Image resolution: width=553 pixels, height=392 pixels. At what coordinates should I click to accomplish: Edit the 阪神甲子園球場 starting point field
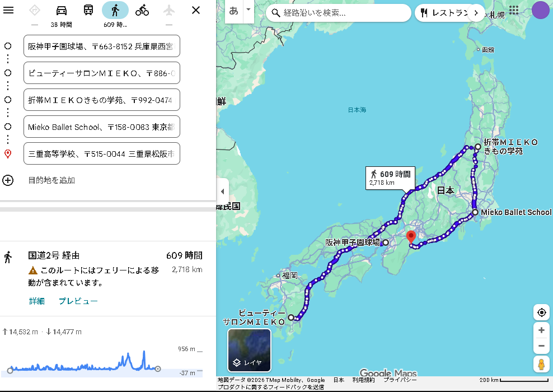[x=102, y=46]
